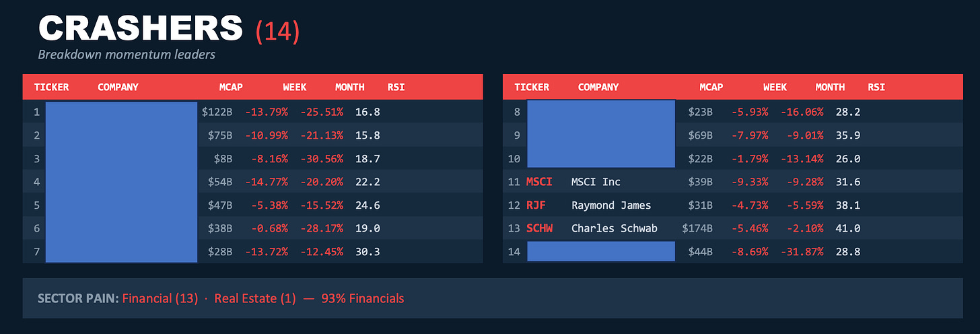
Task: Click the RSI value 26.0
Action: point(848,158)
